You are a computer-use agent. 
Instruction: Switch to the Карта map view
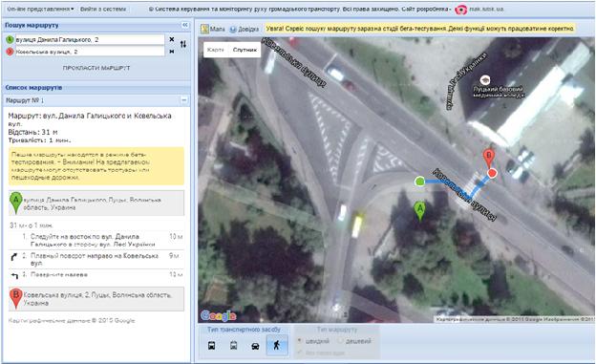(216, 50)
